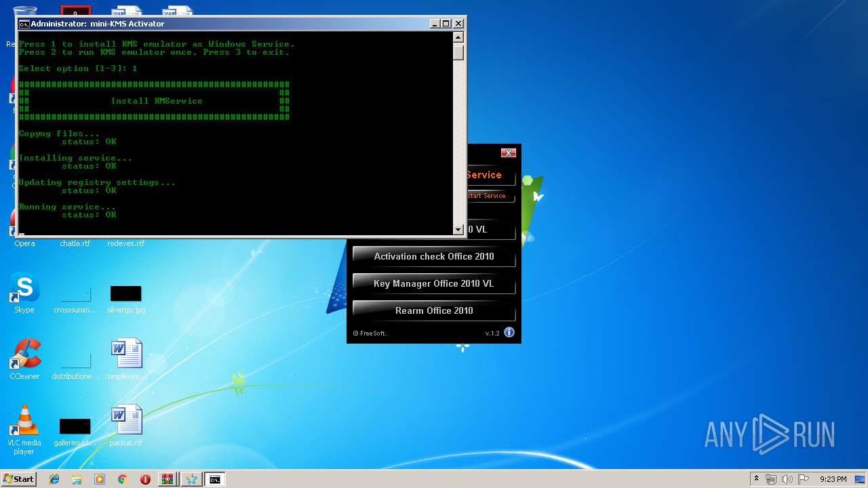This screenshot has height=488, width=868.
Task: Select the complexev... Word document icon
Action: tap(126, 354)
